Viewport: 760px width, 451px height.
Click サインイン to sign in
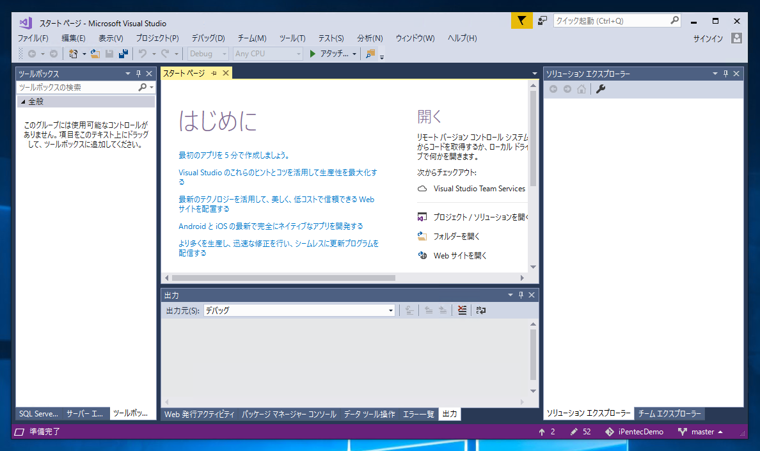pyautogui.click(x=708, y=39)
